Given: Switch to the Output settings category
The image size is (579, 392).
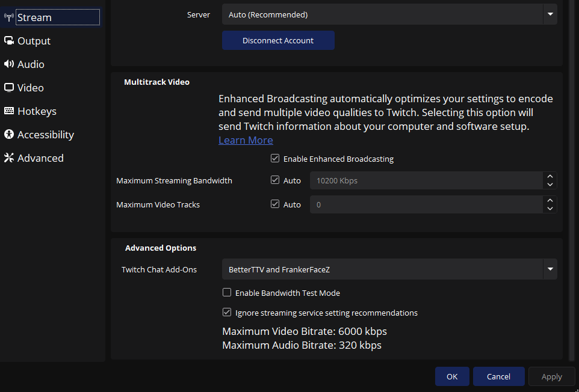Looking at the screenshot, I should tap(51, 41).
